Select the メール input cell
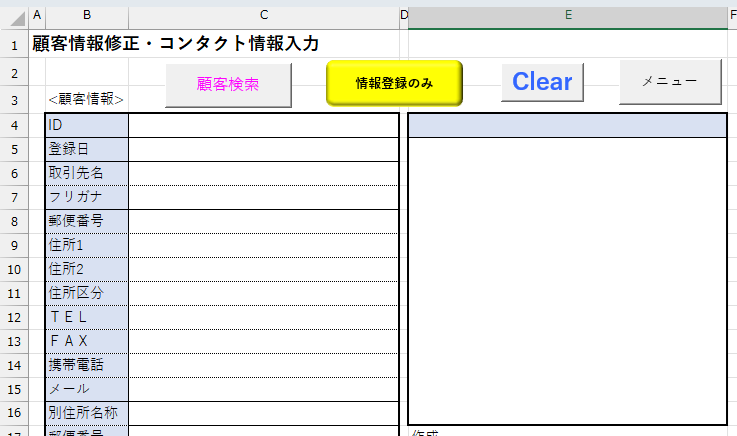The height and width of the screenshot is (436, 737). click(262, 389)
